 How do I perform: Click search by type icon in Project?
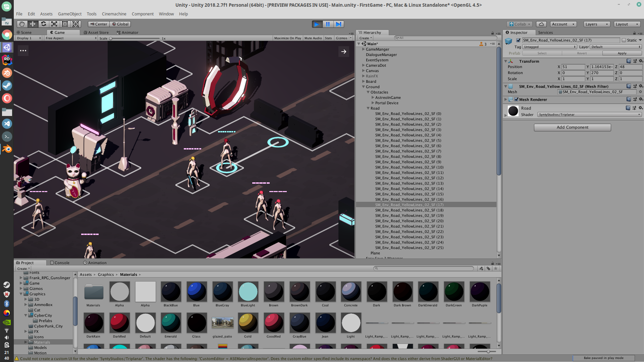[481, 268]
